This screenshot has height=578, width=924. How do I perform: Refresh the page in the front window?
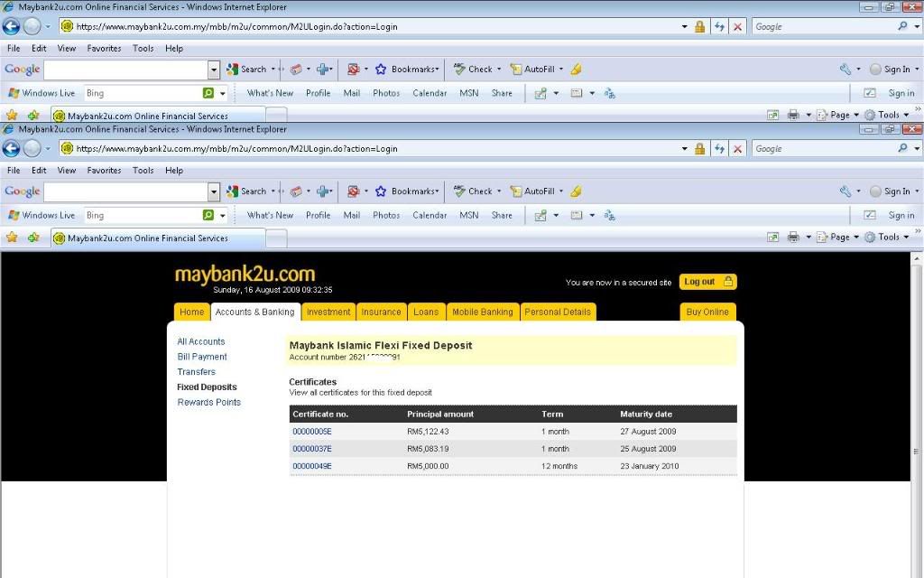point(719,149)
